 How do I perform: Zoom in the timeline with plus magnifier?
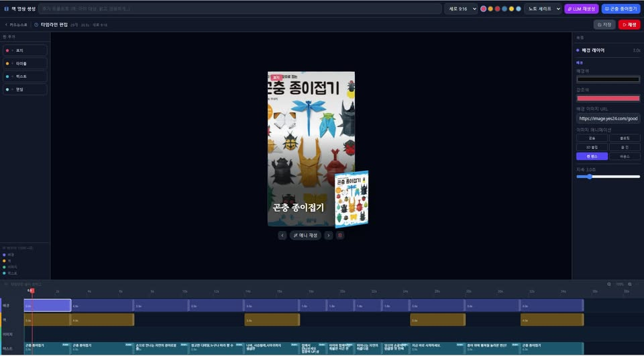coord(630,284)
